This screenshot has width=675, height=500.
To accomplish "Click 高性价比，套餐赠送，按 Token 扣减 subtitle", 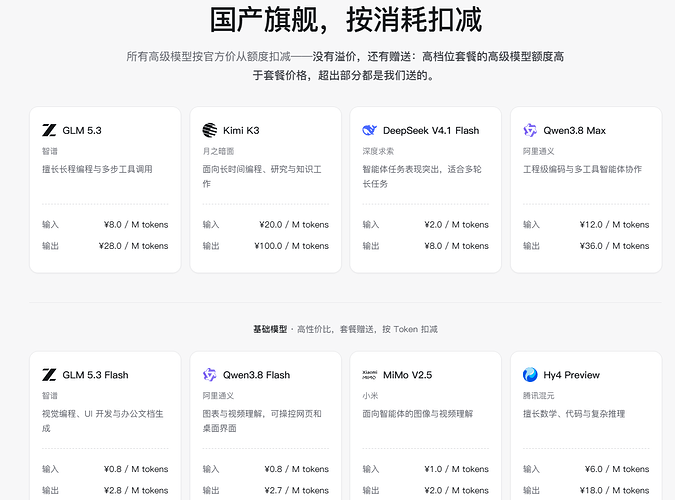I will [367, 329].
